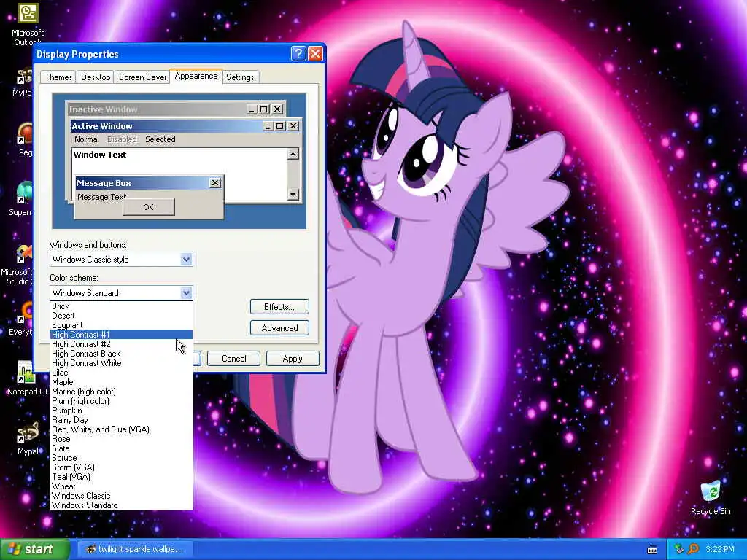Viewport: 747px width, 560px height.
Task: Choose Windows Classic scheme
Action: [x=122, y=496]
